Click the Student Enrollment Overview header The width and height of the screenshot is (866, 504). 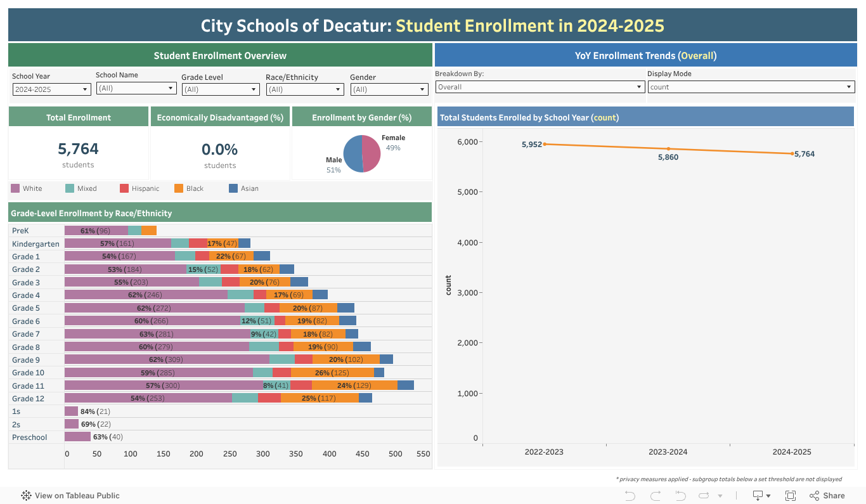[220, 55]
